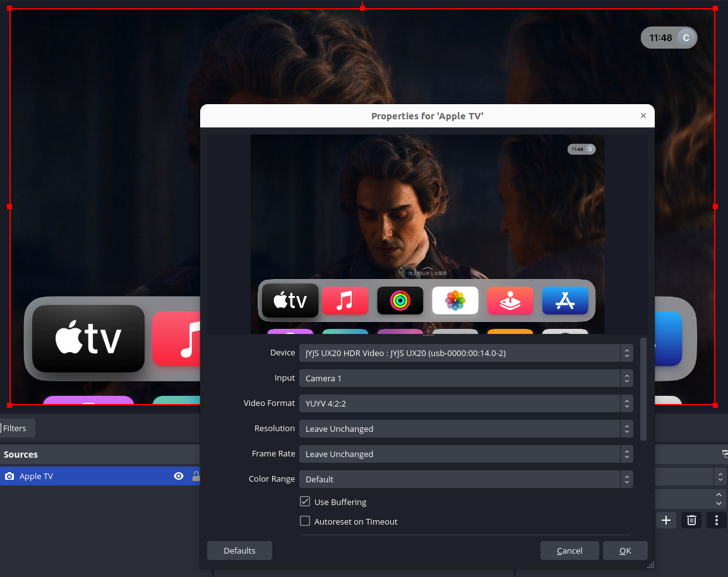Disable the Use Buffering checkbox

(305, 502)
